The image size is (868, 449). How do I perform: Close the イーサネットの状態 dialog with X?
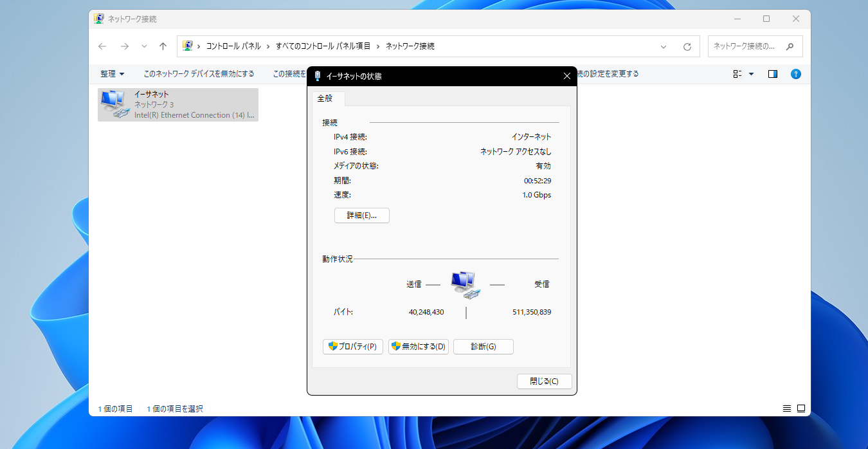coord(566,76)
